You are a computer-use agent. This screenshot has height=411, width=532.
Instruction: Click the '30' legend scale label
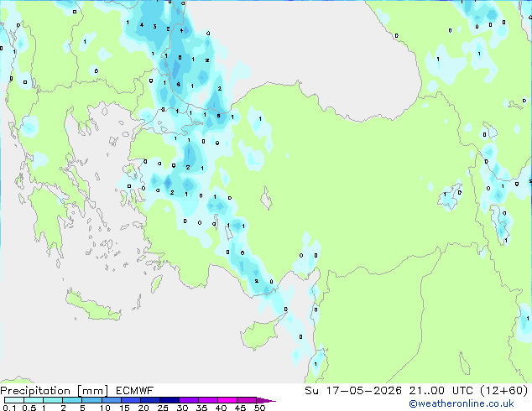[182, 408]
